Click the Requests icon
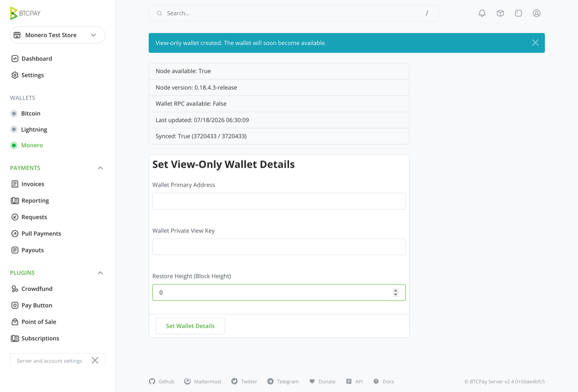 pyautogui.click(x=15, y=217)
